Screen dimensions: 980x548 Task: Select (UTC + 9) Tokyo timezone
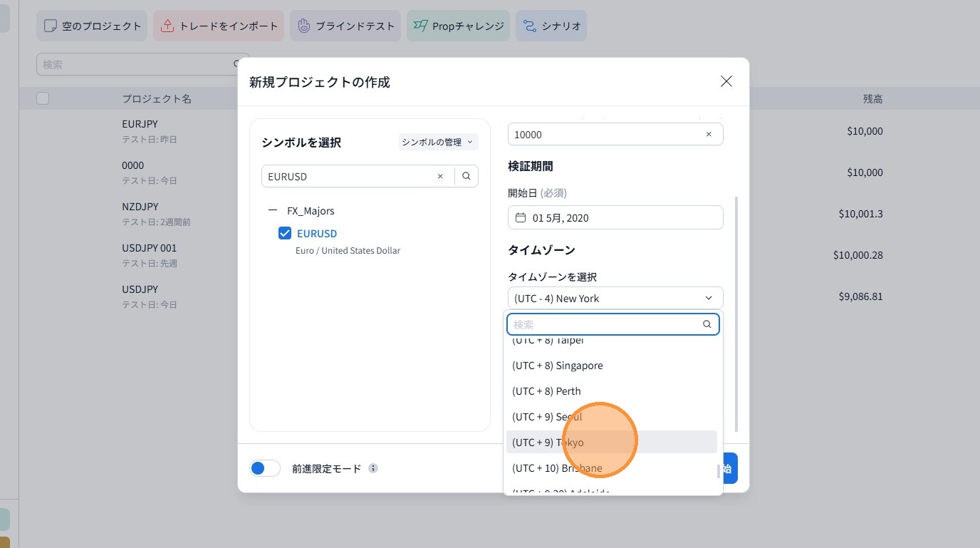click(612, 442)
